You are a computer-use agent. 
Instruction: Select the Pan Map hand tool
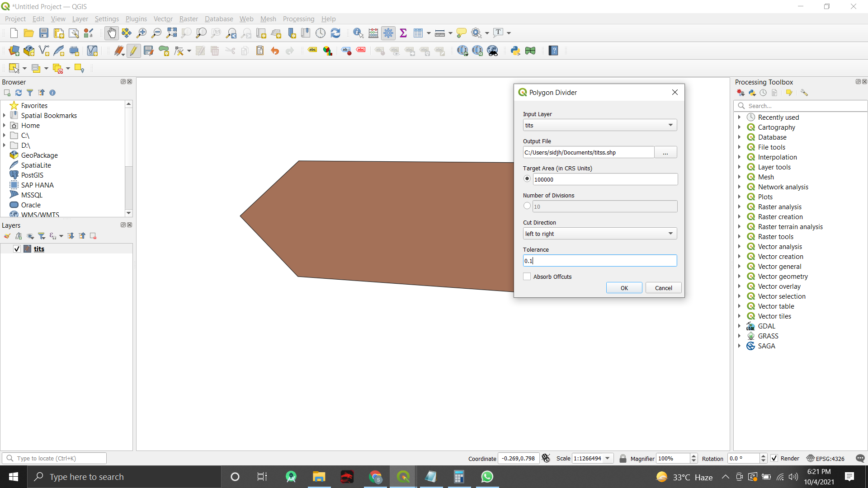click(x=111, y=33)
